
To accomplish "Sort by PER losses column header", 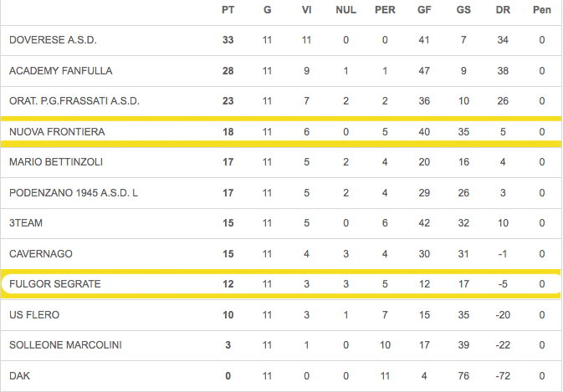I will pyautogui.click(x=385, y=10).
